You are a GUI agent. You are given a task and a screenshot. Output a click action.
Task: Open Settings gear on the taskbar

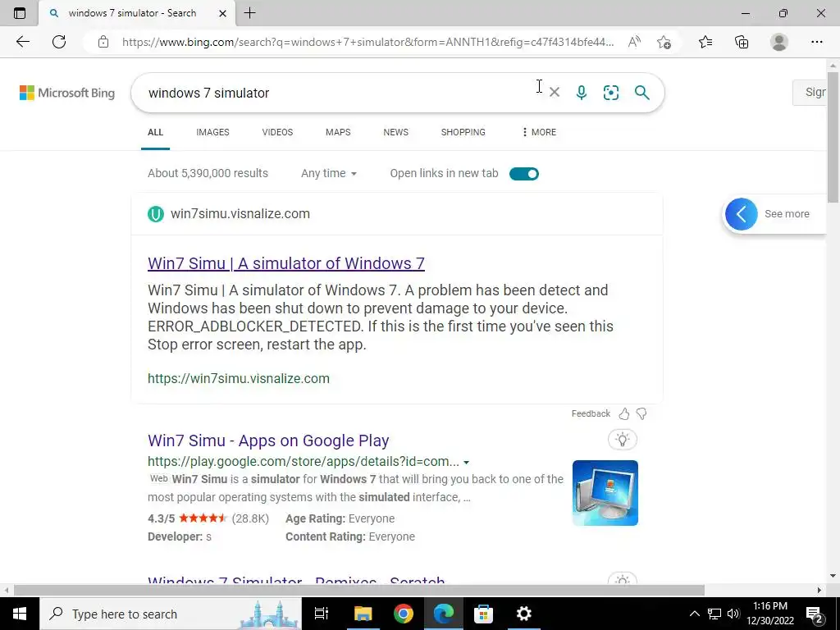pyautogui.click(x=523, y=614)
